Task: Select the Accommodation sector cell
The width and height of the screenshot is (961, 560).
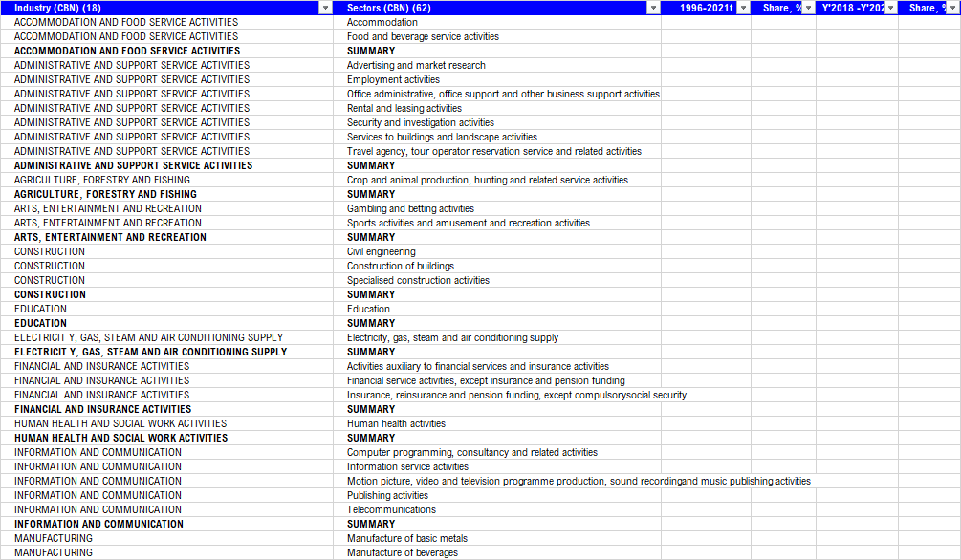Action: click(497, 22)
